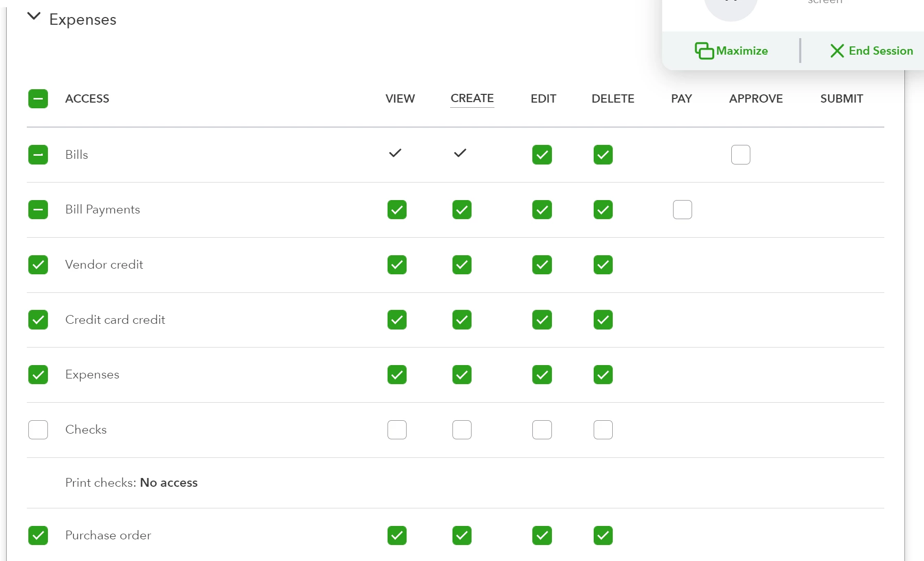
Task: Enable Checks Delete permission
Action: (603, 430)
